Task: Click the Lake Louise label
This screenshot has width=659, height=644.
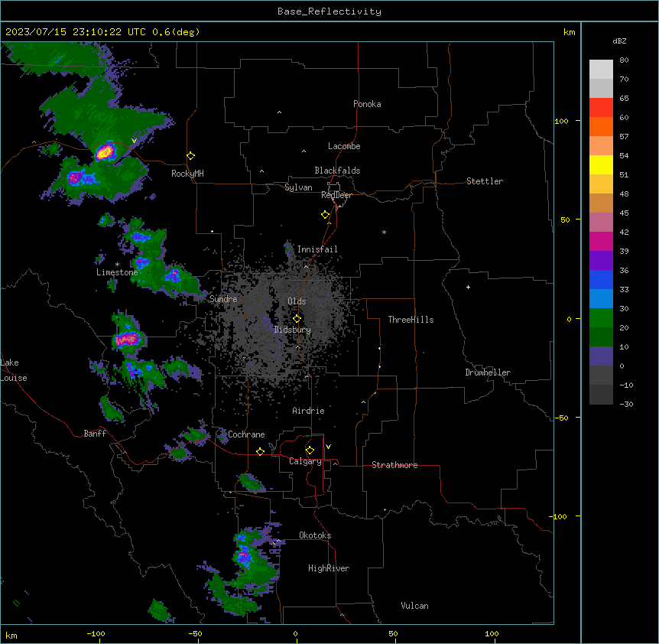Action: click(x=14, y=370)
